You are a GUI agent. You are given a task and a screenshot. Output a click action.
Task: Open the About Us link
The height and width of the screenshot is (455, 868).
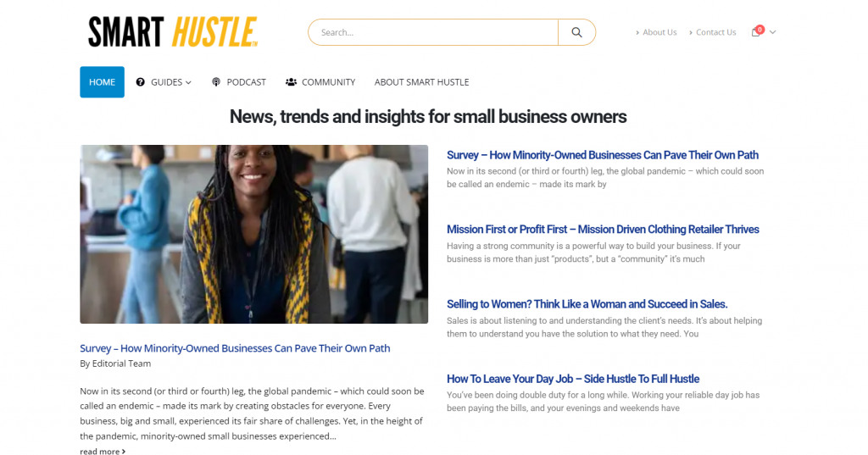click(659, 32)
